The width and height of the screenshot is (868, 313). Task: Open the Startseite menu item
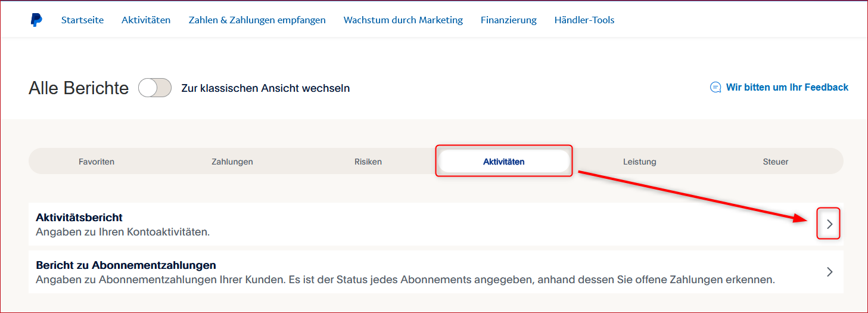pyautogui.click(x=82, y=20)
